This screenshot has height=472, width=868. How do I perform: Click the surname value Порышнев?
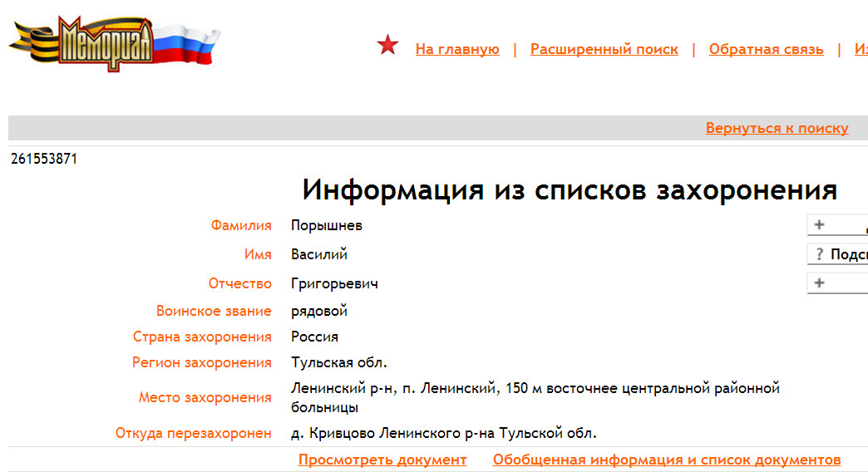pos(326,225)
